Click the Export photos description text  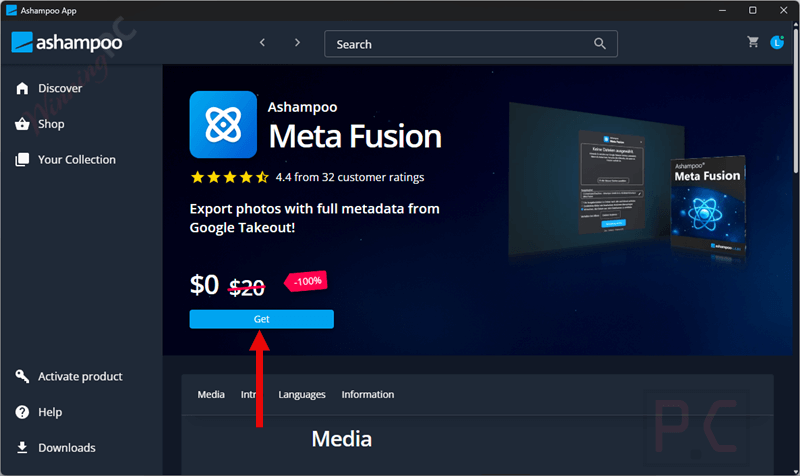314,218
